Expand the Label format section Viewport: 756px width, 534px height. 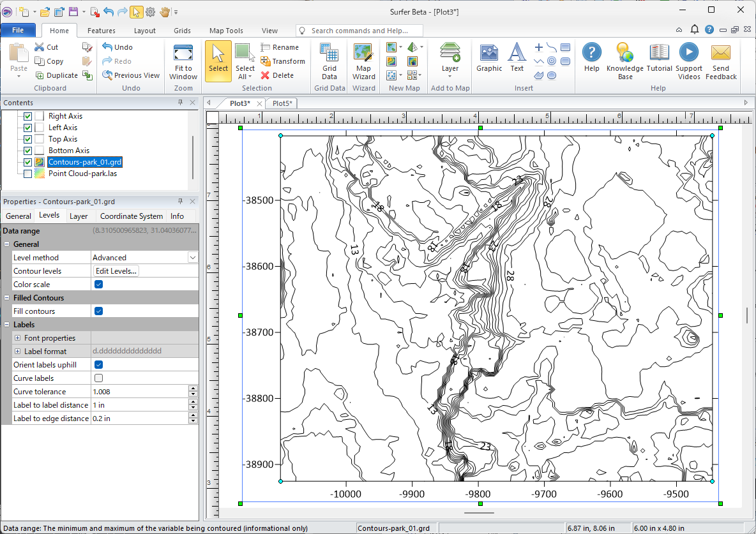point(18,352)
